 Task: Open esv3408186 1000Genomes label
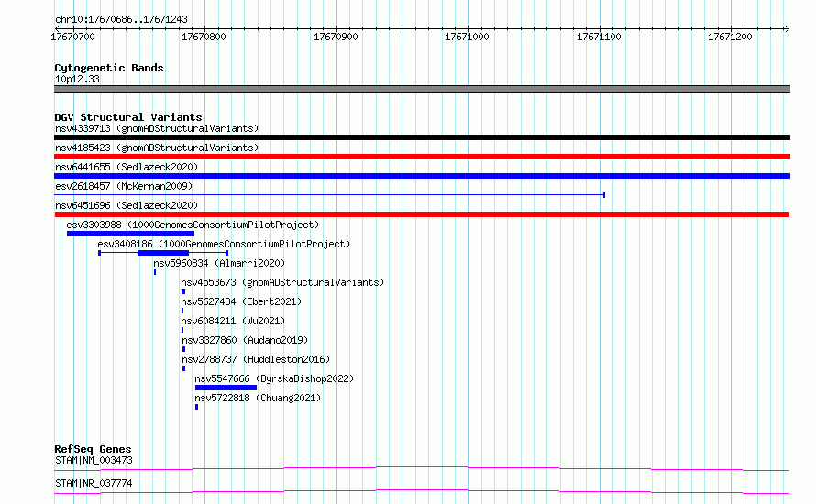pyautogui.click(x=224, y=244)
